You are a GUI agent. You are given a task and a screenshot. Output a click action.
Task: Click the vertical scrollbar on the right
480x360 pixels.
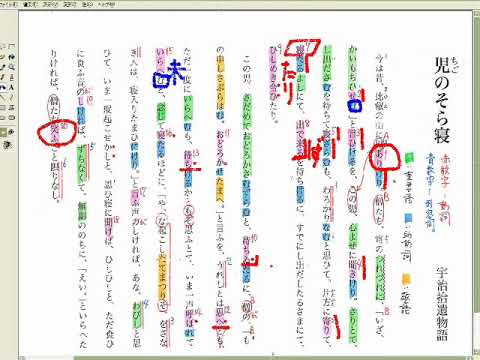476,183
